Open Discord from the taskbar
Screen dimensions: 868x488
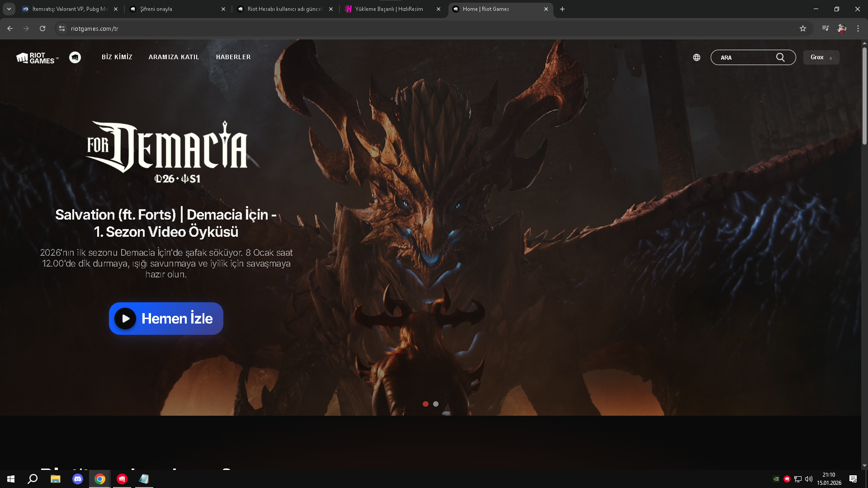click(x=78, y=479)
